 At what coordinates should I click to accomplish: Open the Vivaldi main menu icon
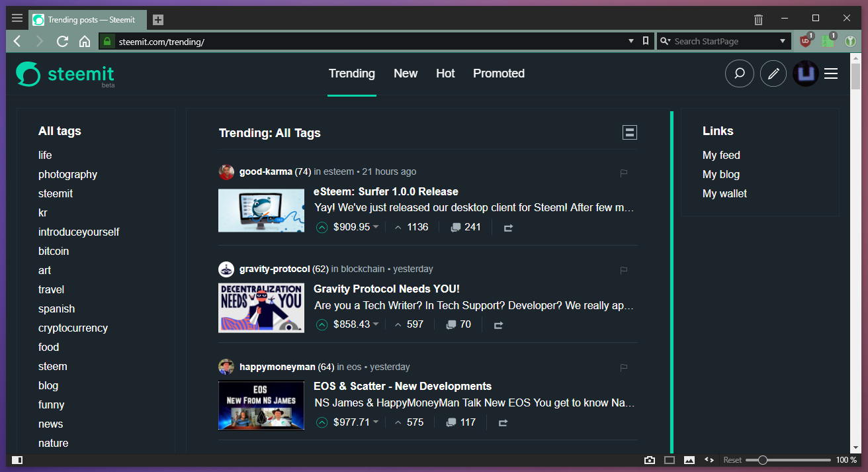click(x=17, y=19)
